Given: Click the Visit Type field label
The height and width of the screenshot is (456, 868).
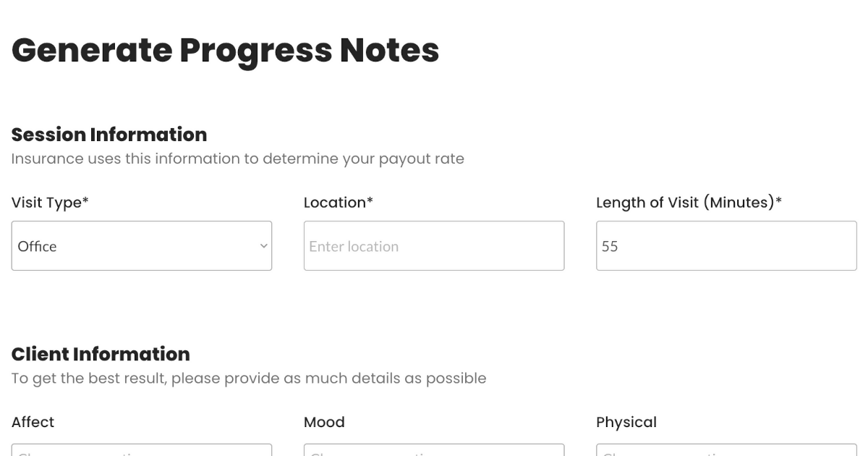Looking at the screenshot, I should (x=50, y=203).
